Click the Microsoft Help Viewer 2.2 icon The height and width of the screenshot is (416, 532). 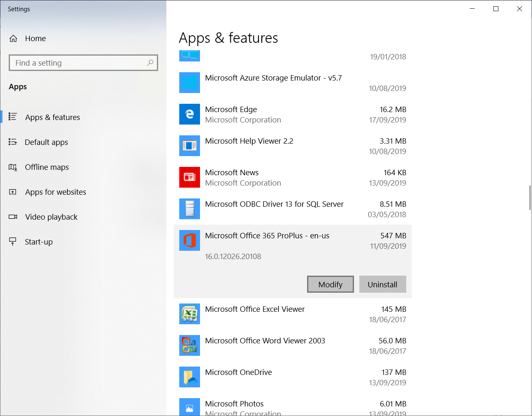click(190, 146)
